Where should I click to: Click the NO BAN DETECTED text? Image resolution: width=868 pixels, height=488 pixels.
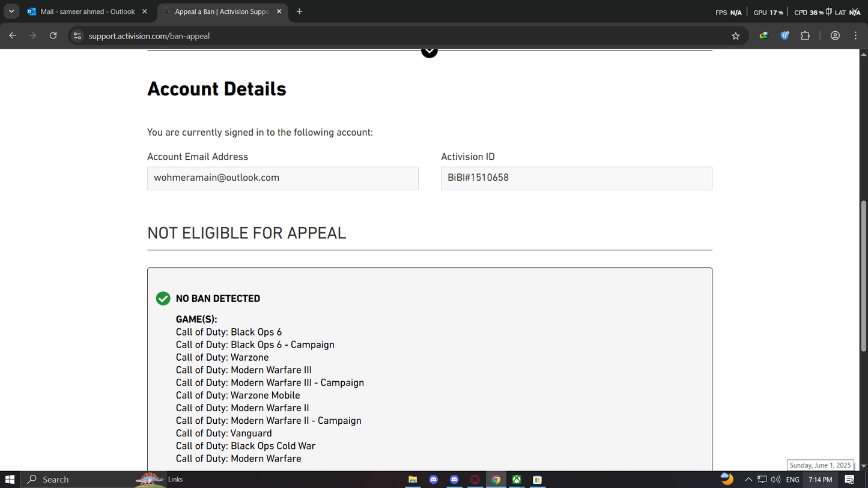pos(218,298)
